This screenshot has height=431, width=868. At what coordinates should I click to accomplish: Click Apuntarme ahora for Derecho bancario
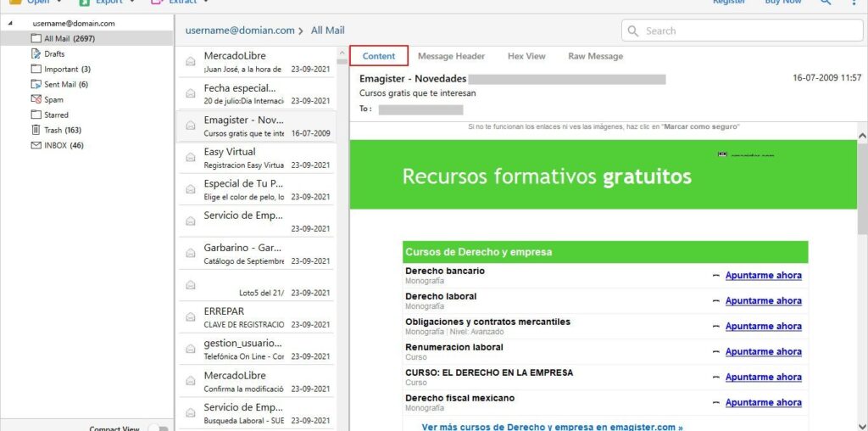(x=764, y=276)
